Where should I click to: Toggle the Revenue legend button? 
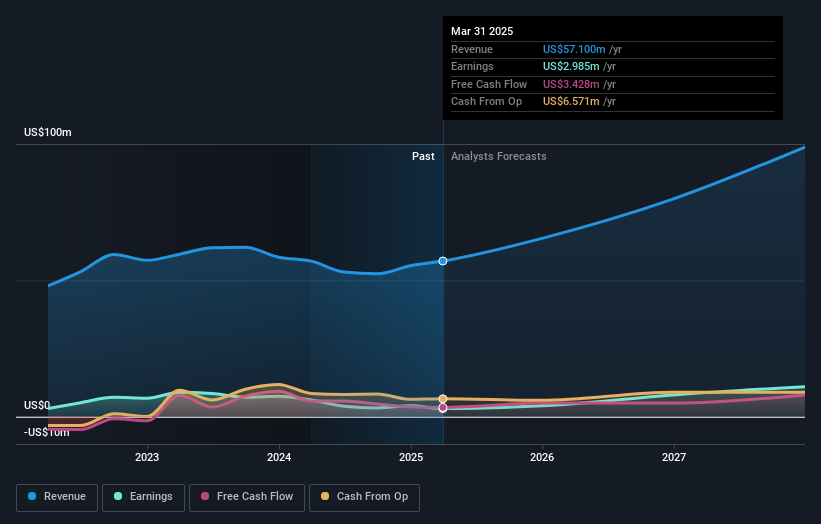pyautogui.click(x=57, y=497)
